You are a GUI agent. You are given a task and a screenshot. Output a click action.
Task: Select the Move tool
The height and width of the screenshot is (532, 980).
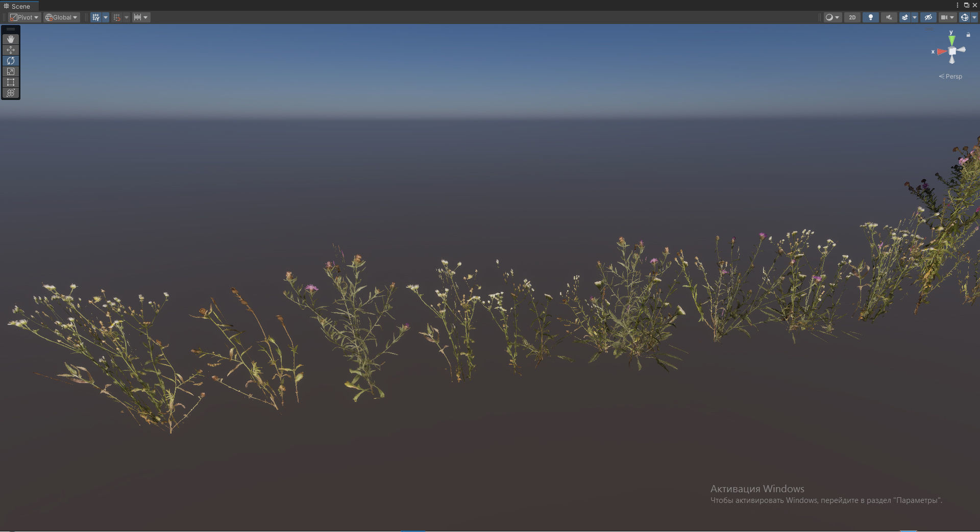11,50
